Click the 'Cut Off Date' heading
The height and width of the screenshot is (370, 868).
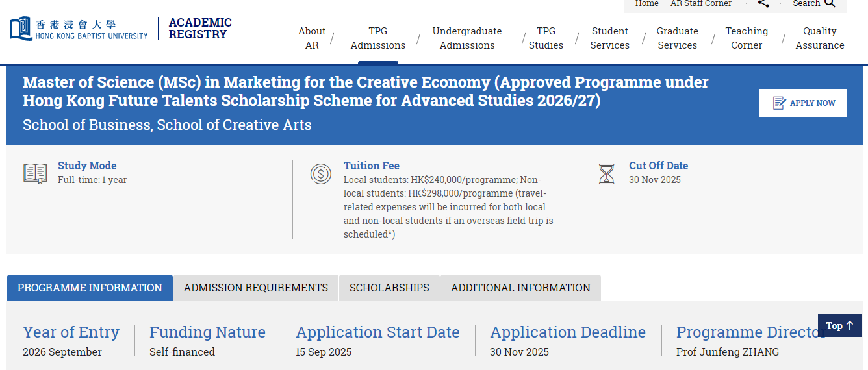pyautogui.click(x=658, y=166)
